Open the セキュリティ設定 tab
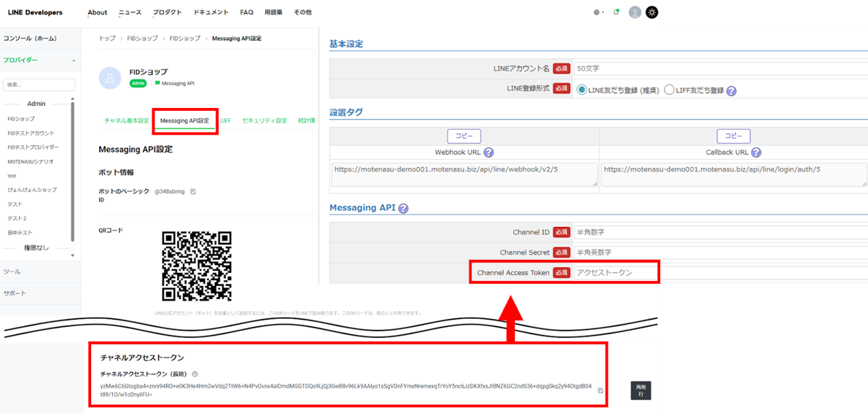The width and height of the screenshot is (868, 413). point(264,120)
